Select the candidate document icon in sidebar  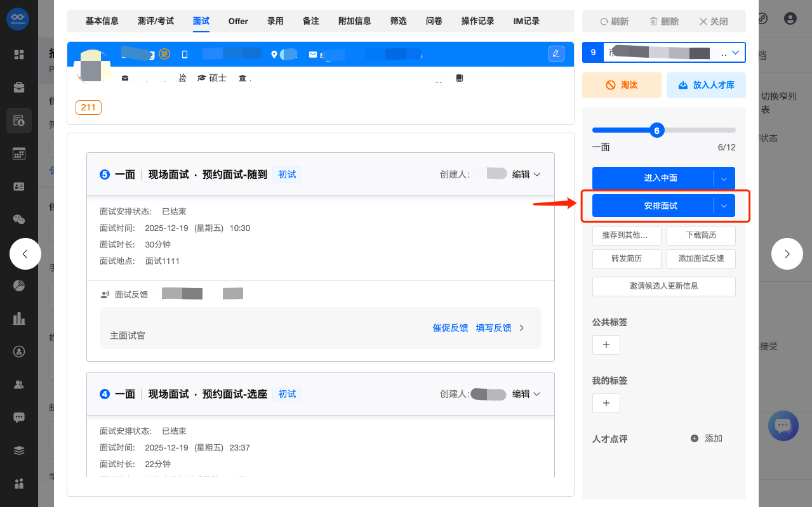pos(19,120)
